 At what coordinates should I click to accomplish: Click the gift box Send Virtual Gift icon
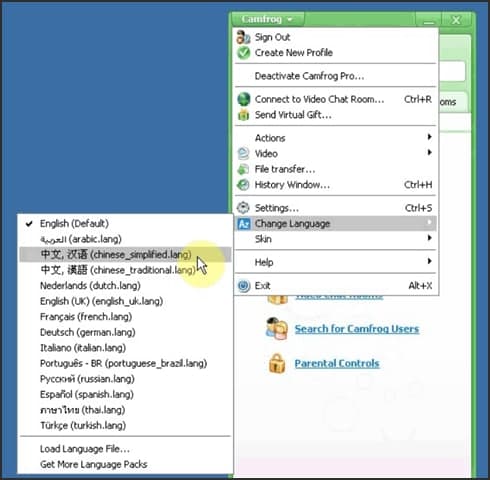tap(244, 115)
